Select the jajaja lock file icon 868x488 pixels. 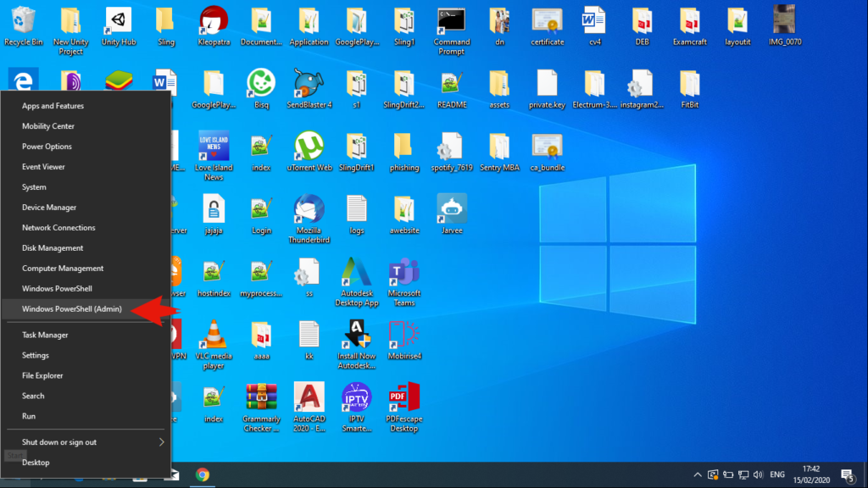tap(214, 214)
